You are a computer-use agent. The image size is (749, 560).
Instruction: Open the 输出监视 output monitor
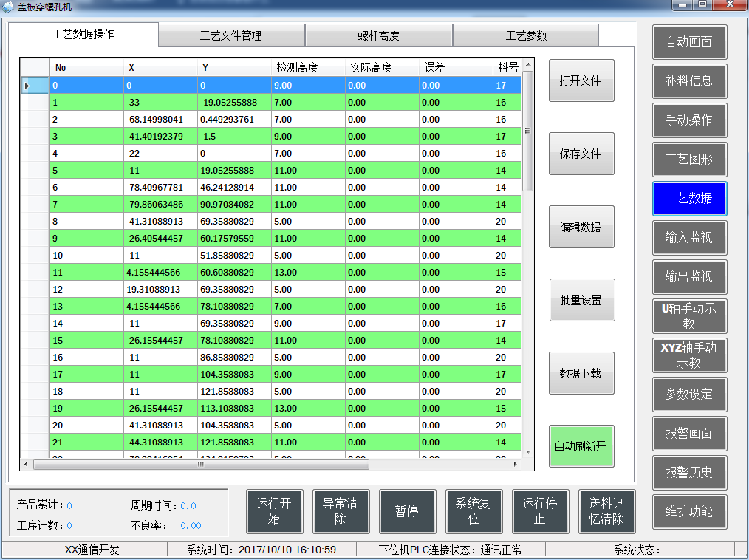pos(688,277)
